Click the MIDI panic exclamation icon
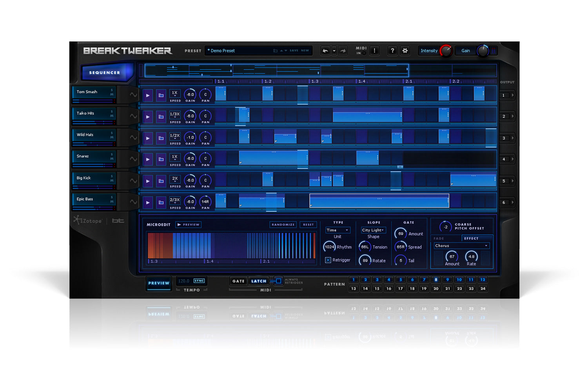The width and height of the screenshot is (588, 378). (374, 51)
